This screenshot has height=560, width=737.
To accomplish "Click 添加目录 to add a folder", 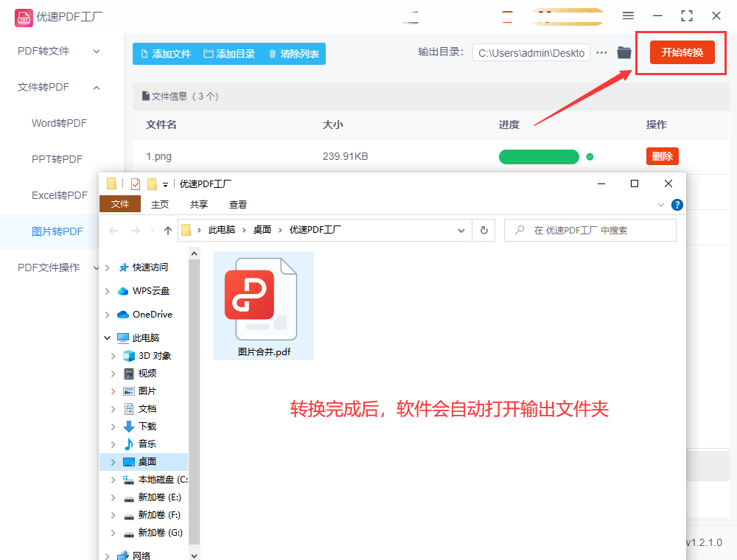I will click(x=229, y=54).
